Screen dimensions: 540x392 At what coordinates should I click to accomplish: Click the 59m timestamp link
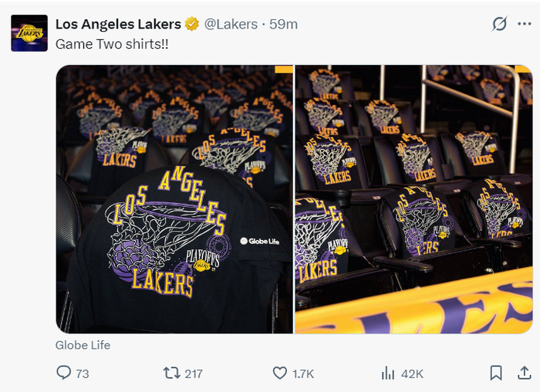pyautogui.click(x=284, y=24)
